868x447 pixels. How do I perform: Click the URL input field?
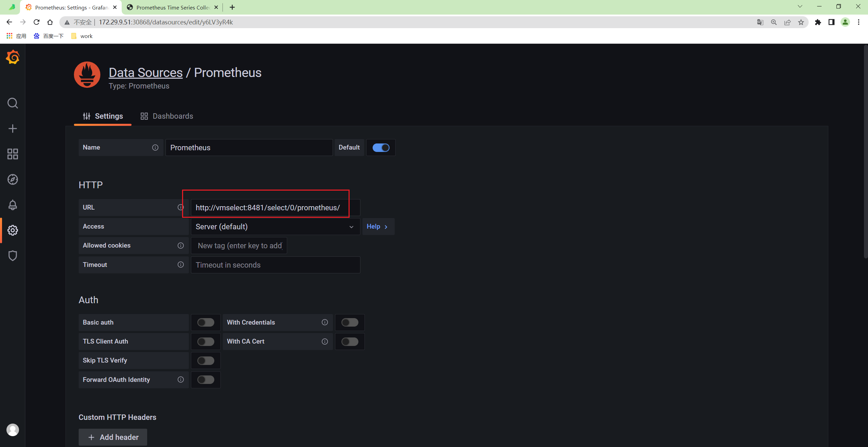(275, 208)
